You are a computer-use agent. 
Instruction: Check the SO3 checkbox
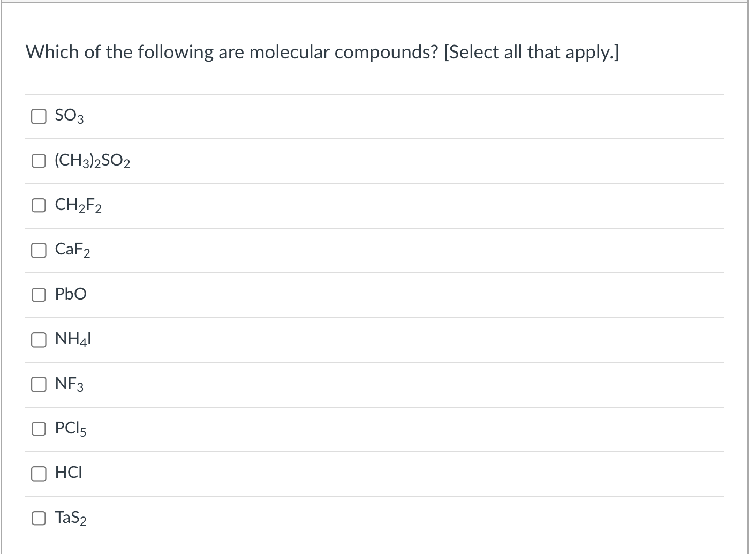click(x=38, y=115)
